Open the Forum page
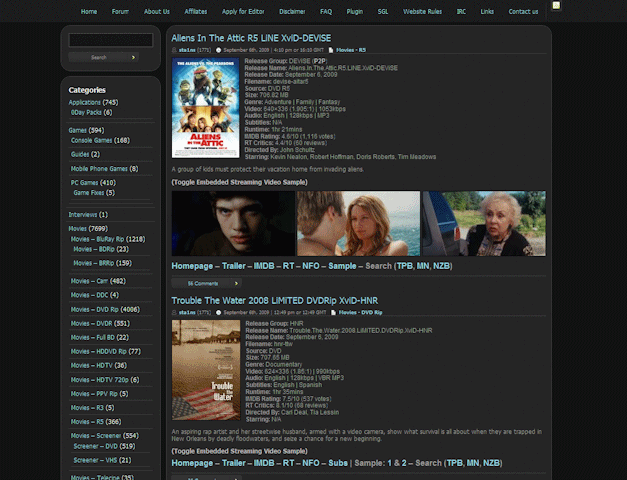The width and height of the screenshot is (627, 480). [x=120, y=12]
